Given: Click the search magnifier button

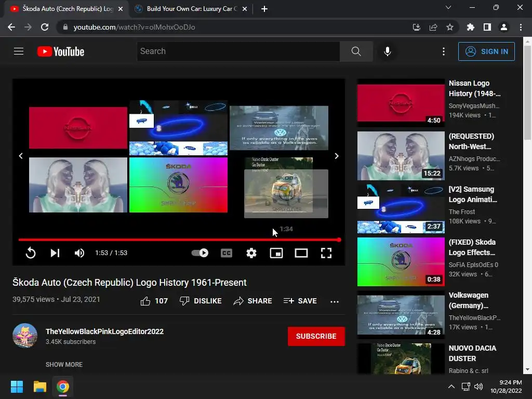Looking at the screenshot, I should pyautogui.click(x=356, y=51).
